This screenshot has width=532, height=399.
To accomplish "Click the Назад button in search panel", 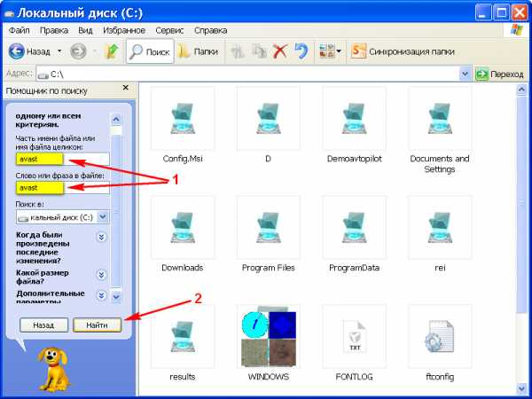I will [x=43, y=325].
